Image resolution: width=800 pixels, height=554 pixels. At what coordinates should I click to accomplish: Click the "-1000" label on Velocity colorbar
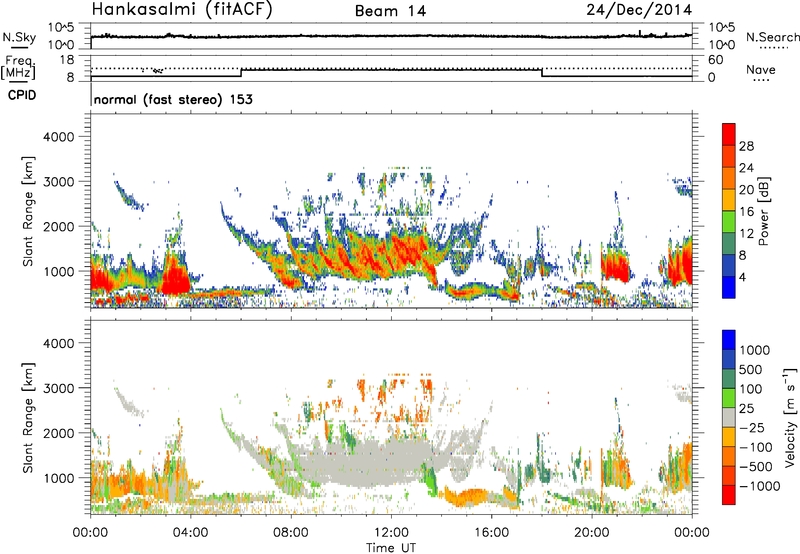(759, 486)
